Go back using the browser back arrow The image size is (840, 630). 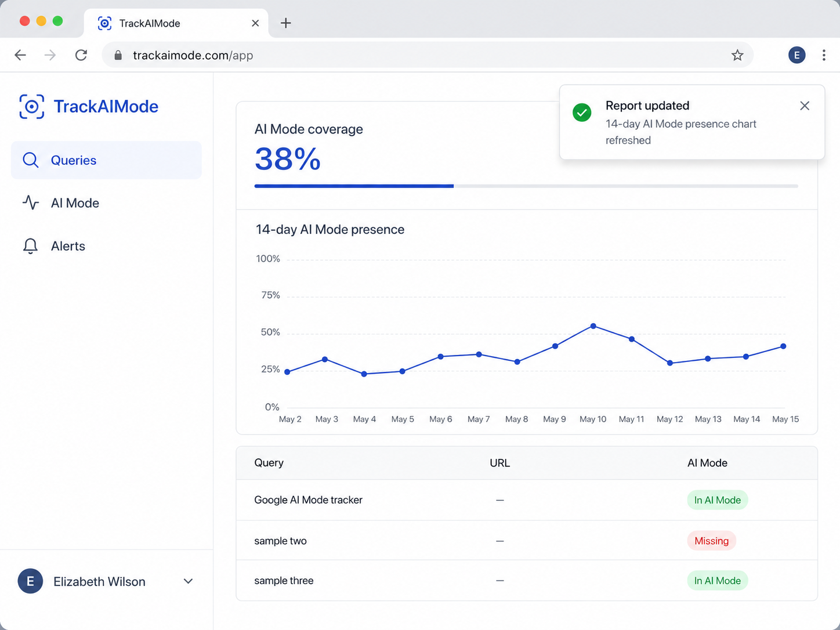pyautogui.click(x=20, y=55)
